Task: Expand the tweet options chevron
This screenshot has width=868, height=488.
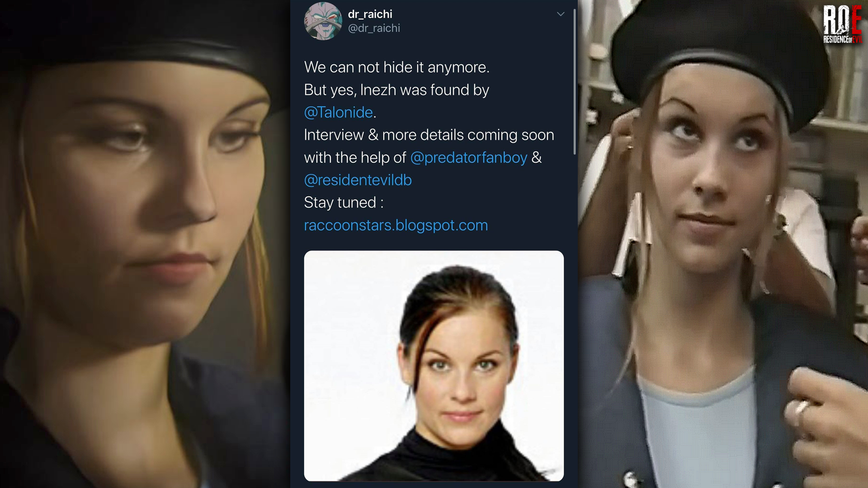Action: [x=561, y=14]
